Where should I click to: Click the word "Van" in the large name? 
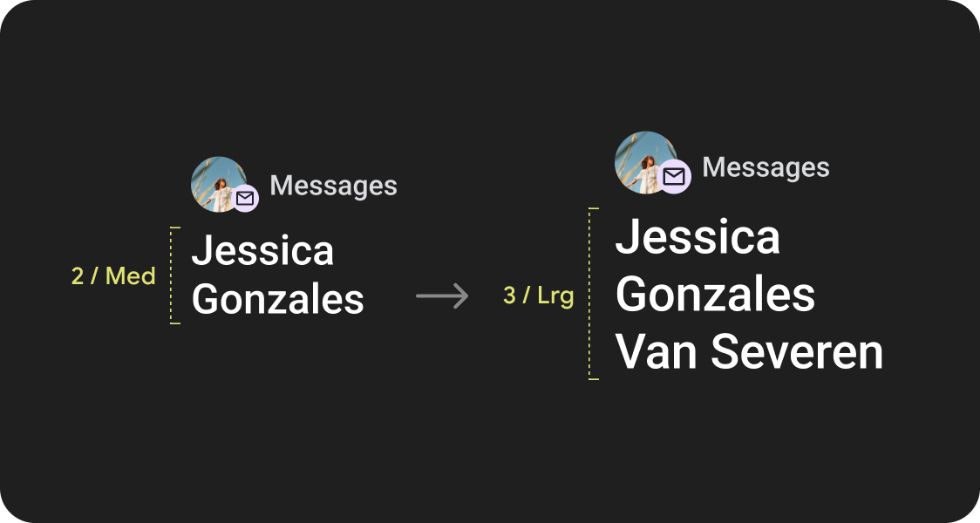(656, 352)
